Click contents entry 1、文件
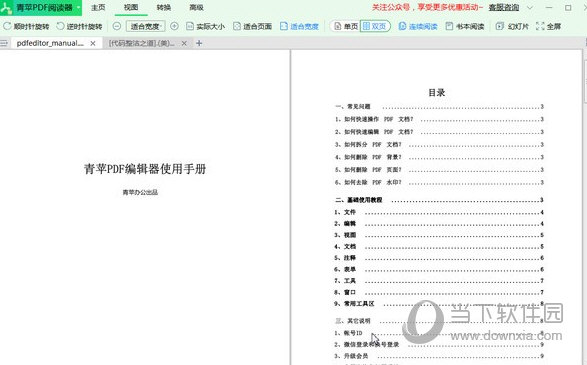 [439, 212]
